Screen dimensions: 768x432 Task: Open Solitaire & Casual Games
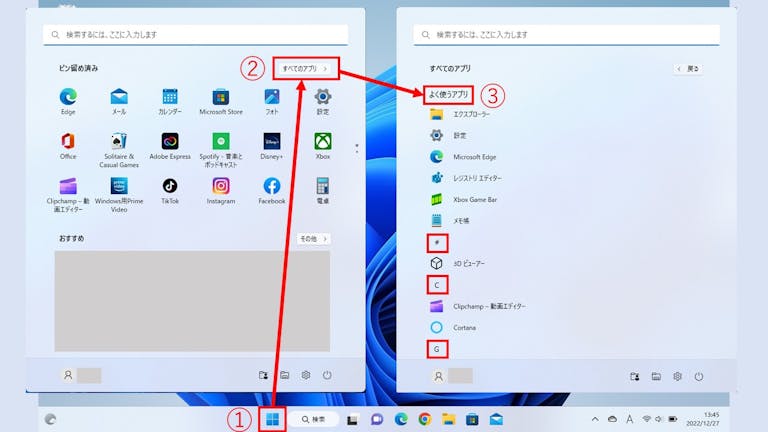click(119, 150)
